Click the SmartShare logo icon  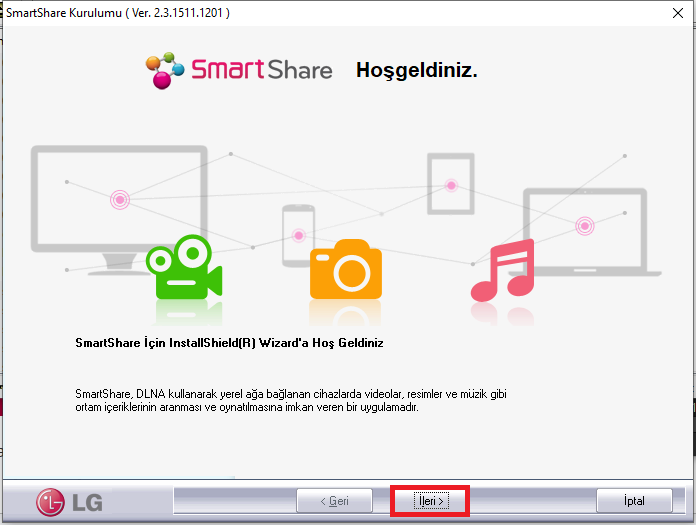[165, 70]
